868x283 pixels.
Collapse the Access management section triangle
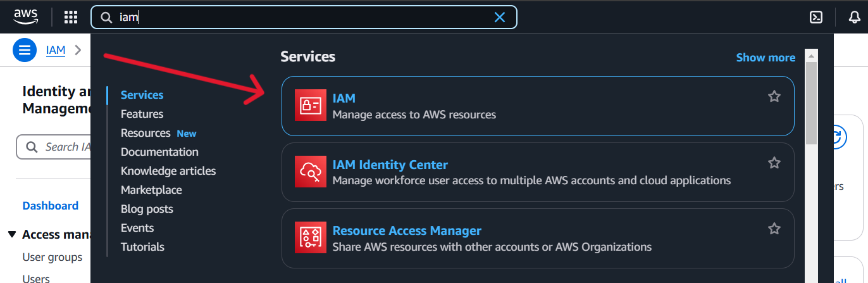click(12, 235)
